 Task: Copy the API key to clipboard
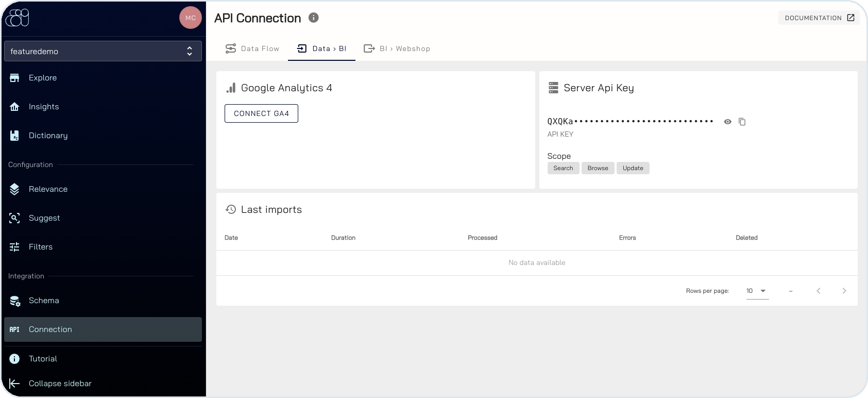tap(742, 122)
